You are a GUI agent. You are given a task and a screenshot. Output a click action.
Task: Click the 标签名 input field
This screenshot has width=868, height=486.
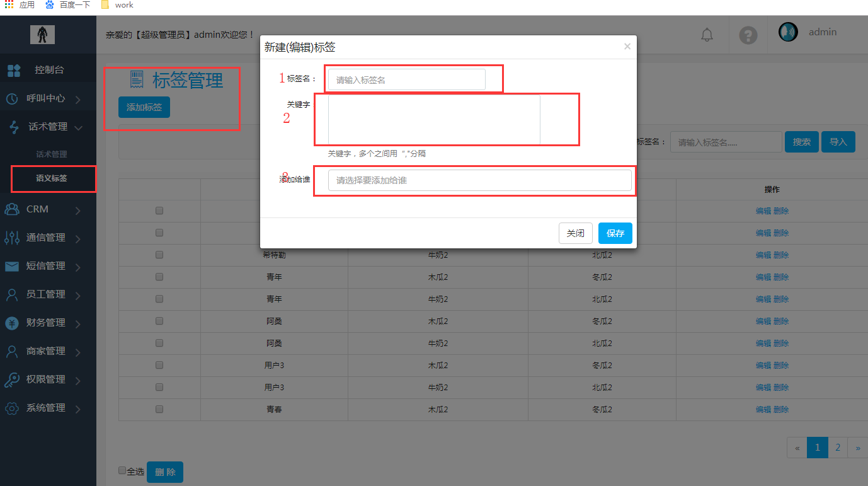point(406,80)
